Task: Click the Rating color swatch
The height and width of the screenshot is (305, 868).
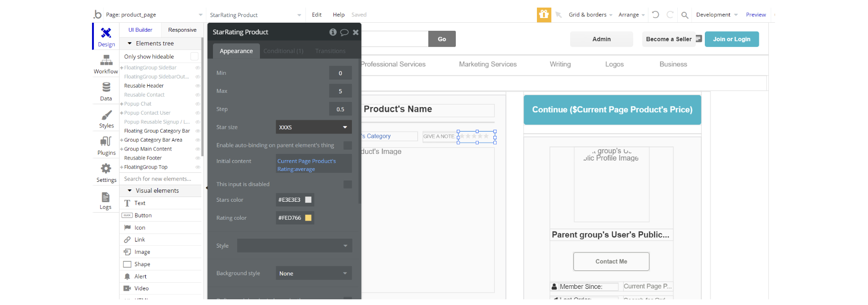Action: point(308,218)
